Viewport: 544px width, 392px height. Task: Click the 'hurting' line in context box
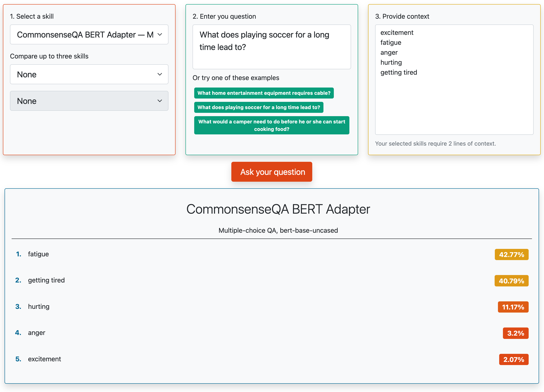[x=391, y=62]
